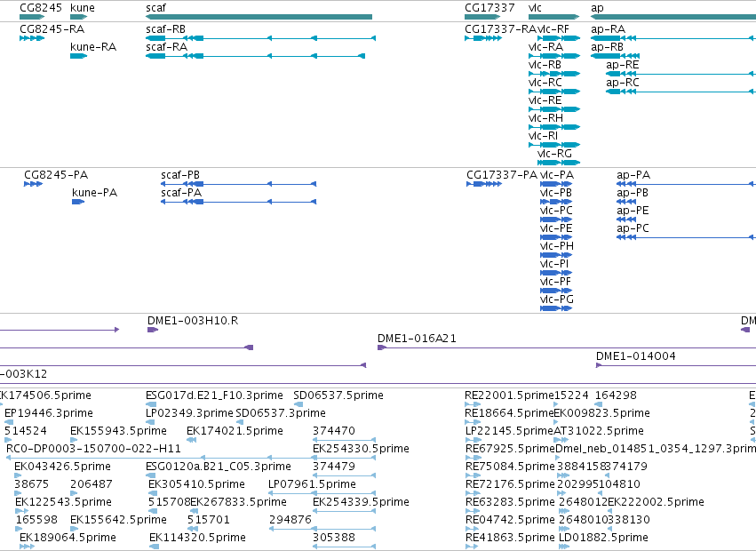
Task: Select the scaf-RB transcript label
Action: [x=166, y=29]
